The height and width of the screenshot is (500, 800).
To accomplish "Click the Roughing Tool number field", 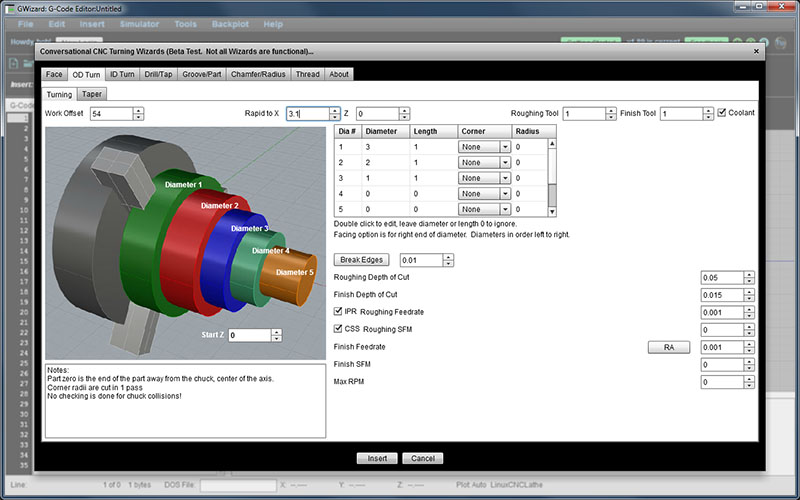I will point(584,114).
